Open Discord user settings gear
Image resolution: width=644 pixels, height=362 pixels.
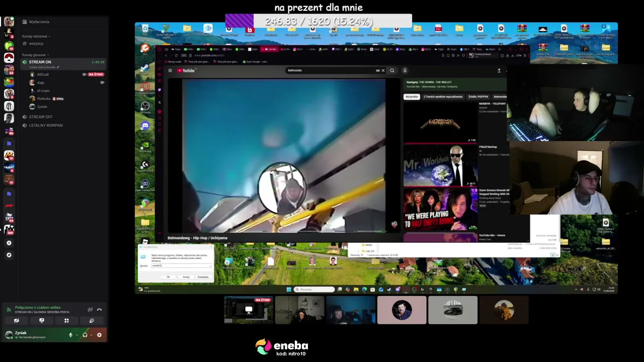pos(99,335)
